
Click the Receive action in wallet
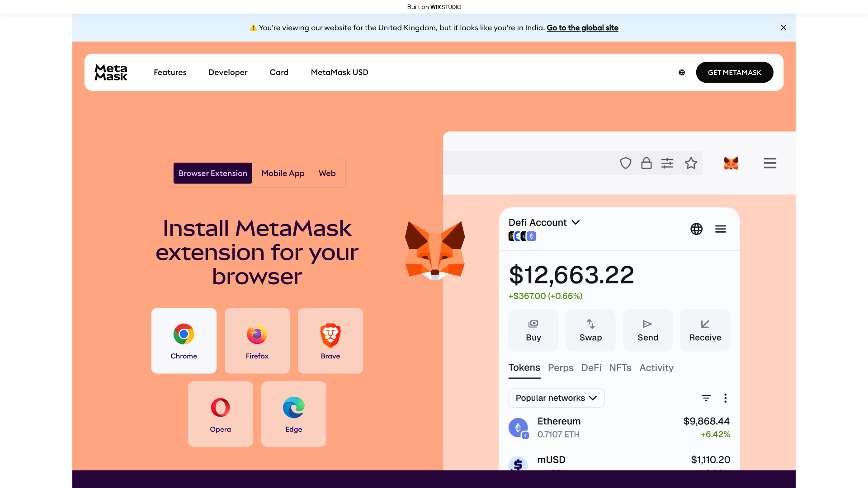pos(705,330)
